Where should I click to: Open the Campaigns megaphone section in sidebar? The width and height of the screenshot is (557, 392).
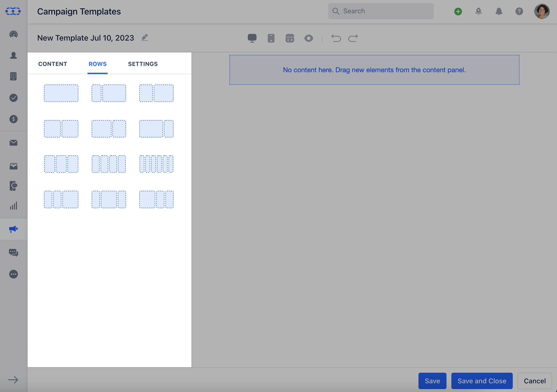(14, 229)
